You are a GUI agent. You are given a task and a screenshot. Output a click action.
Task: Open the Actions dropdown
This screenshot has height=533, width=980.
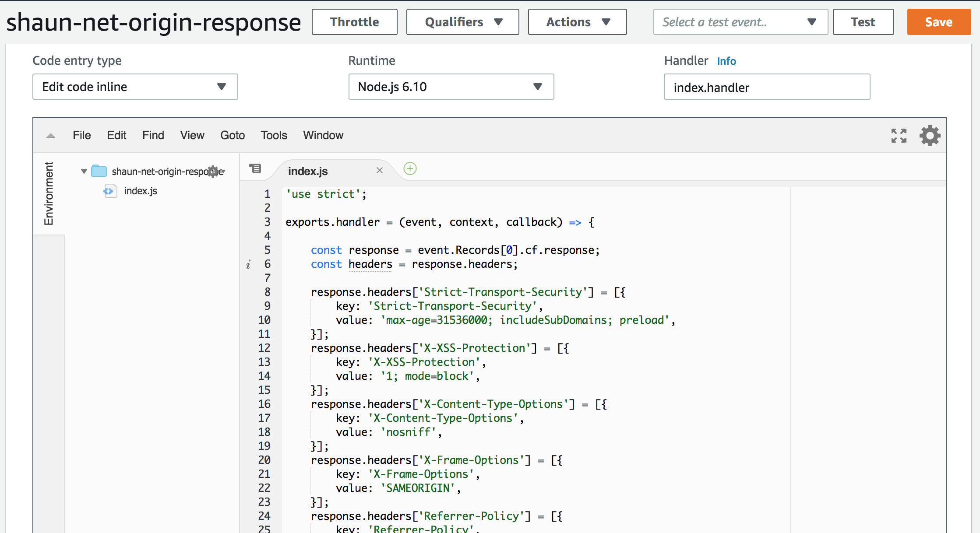pyautogui.click(x=577, y=22)
